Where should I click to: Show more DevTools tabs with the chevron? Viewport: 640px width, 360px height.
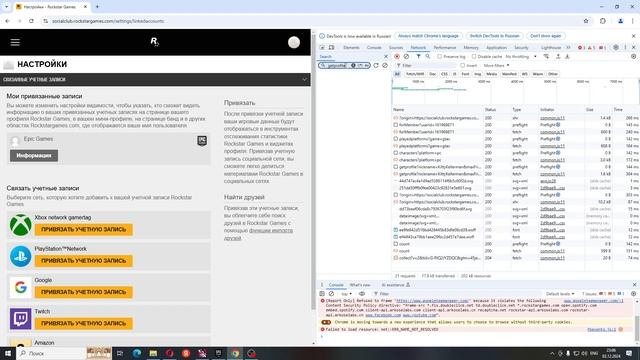tap(568, 48)
